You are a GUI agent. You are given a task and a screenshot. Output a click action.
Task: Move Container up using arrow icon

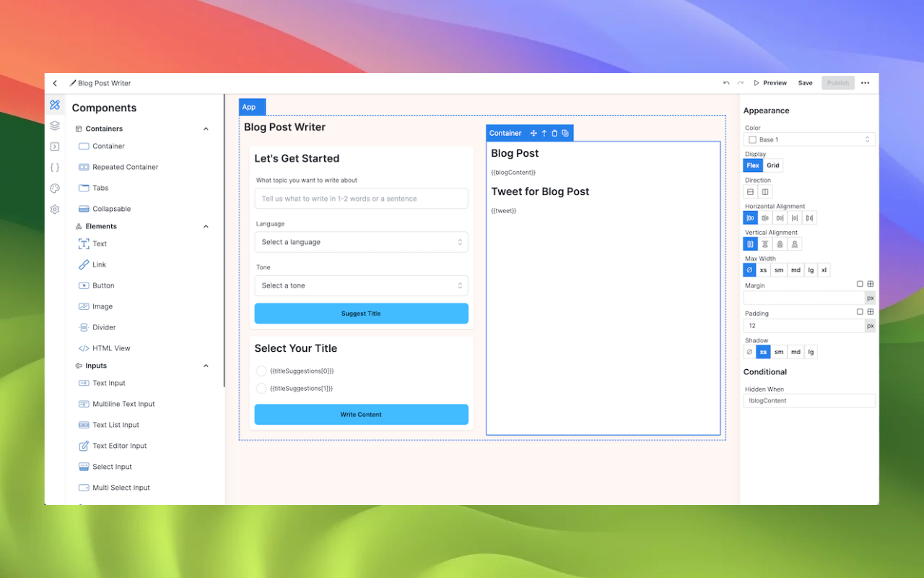click(544, 133)
